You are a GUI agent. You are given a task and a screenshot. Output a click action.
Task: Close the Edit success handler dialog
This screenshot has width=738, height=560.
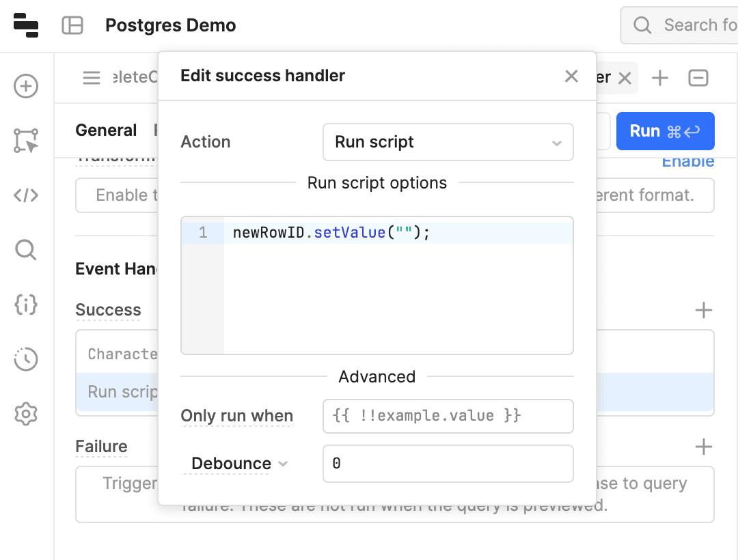point(571,76)
